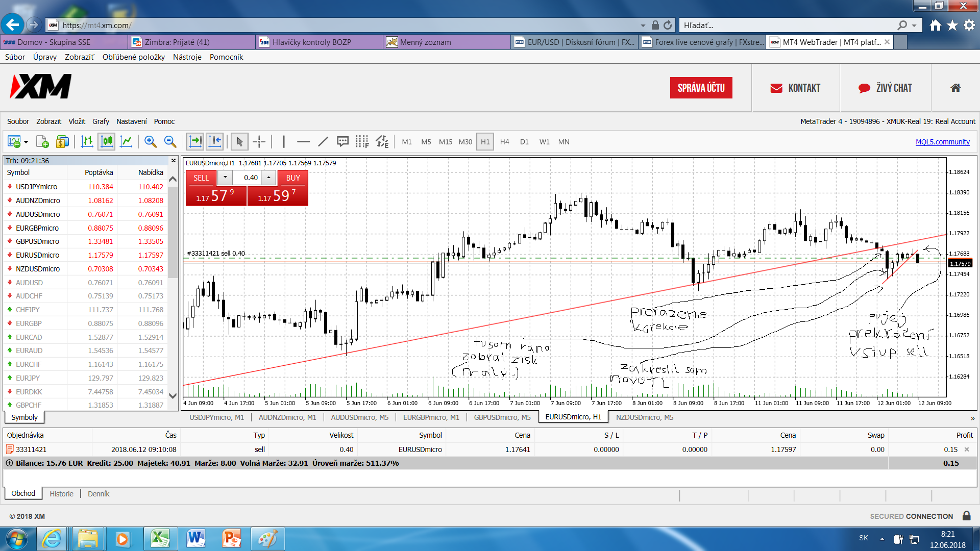Expand the balance row plus icon
980x551 pixels.
click(x=9, y=463)
